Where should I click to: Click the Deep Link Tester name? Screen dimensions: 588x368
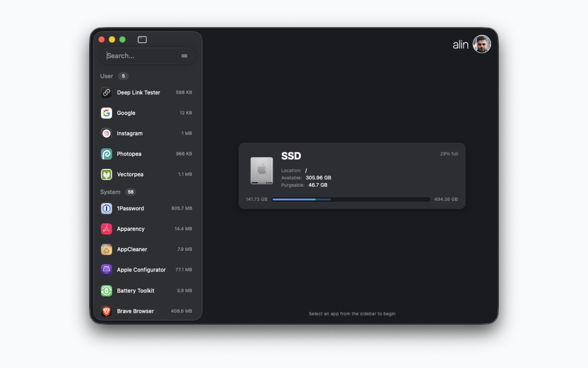(x=138, y=93)
